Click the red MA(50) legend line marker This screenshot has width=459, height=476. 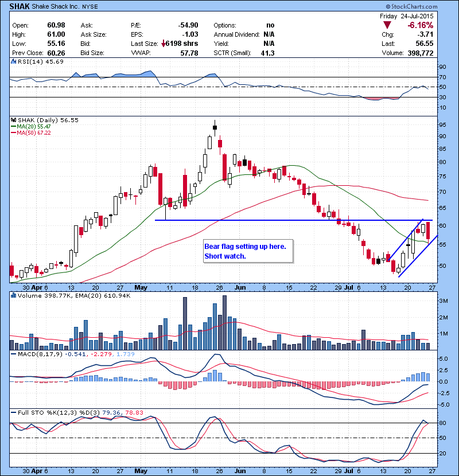(x=14, y=133)
